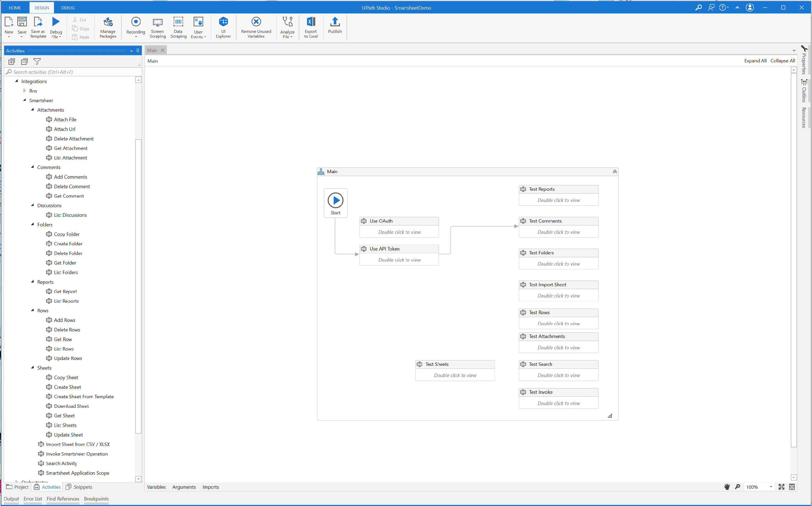Expand the Box tree node
Viewport: 812px width, 506px height.
click(x=24, y=91)
